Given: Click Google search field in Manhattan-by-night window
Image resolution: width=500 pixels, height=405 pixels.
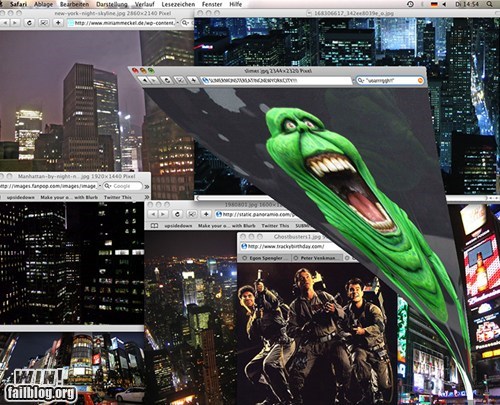Looking at the screenshot, I should 123,186.
